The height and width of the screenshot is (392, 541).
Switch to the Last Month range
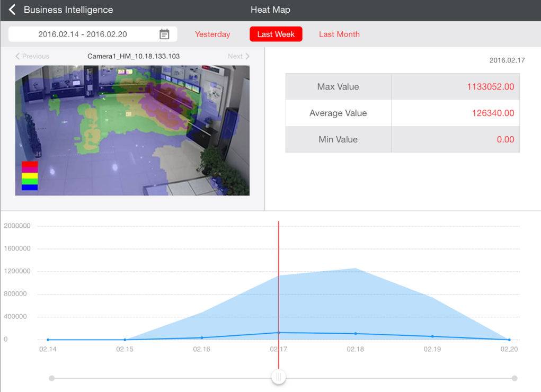point(339,34)
